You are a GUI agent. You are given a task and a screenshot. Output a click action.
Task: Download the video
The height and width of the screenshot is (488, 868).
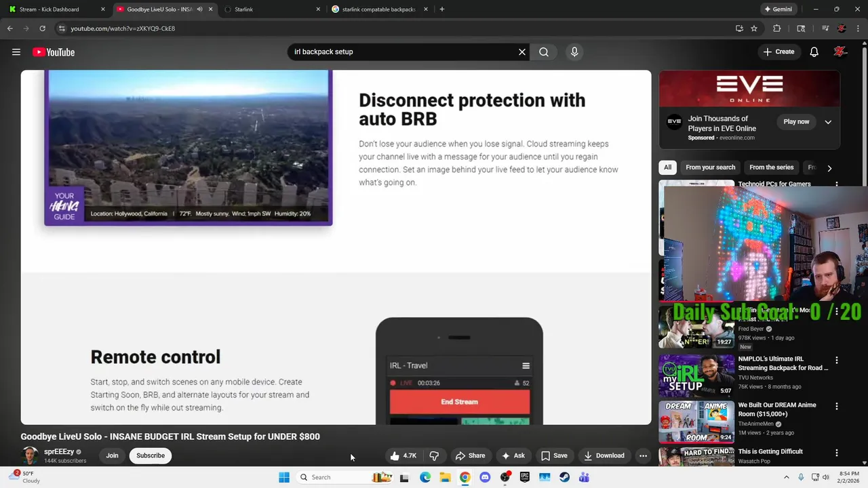point(604,455)
